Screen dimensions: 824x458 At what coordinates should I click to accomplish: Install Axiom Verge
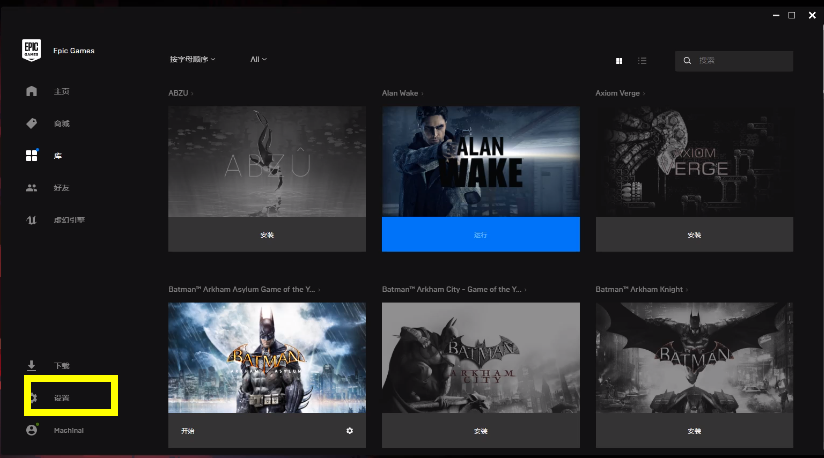(x=694, y=234)
